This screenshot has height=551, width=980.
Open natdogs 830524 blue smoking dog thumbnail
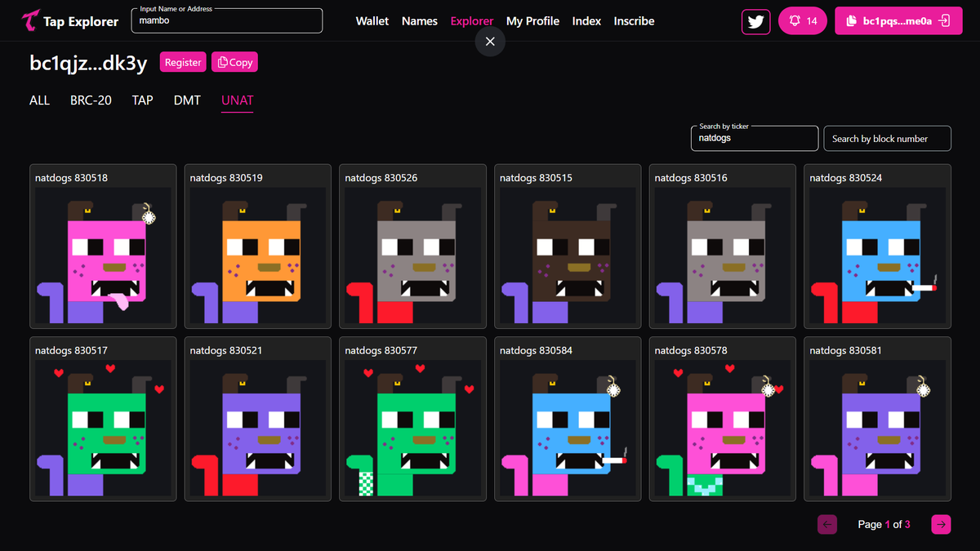pos(878,256)
